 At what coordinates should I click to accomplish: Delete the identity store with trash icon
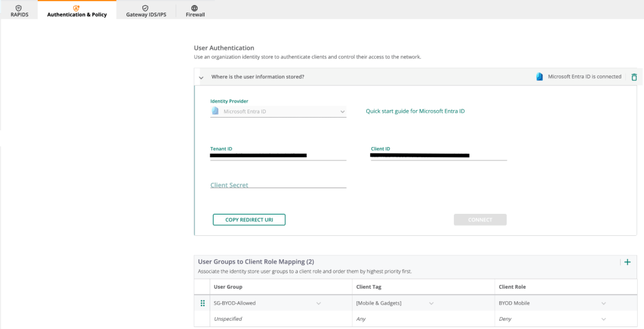coord(634,77)
